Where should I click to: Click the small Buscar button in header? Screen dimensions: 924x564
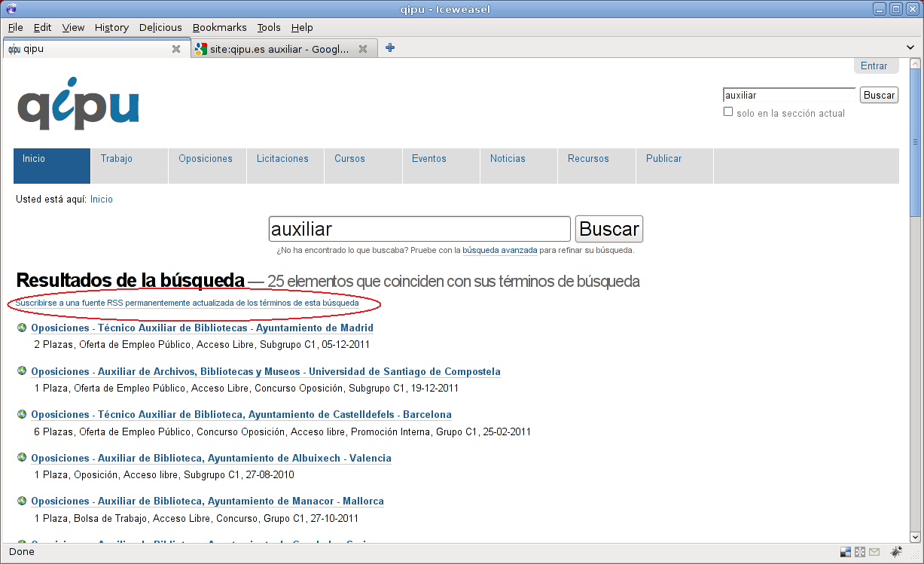tap(879, 95)
